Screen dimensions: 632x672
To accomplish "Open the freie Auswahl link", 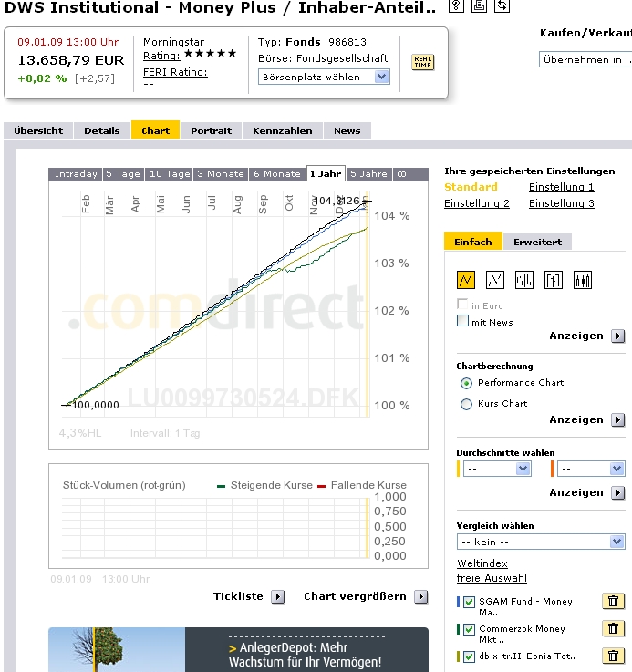I will click(x=492, y=578).
